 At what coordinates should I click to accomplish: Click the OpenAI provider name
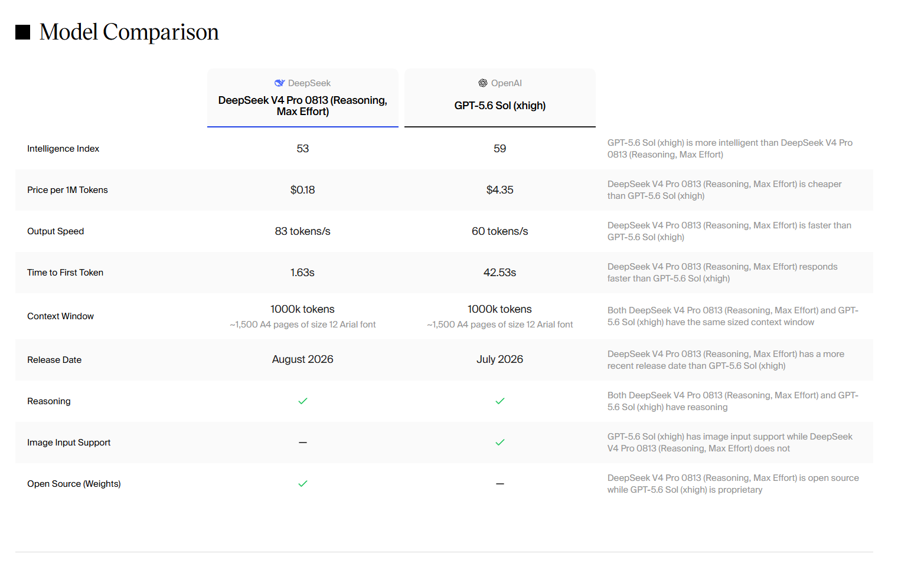pos(507,83)
